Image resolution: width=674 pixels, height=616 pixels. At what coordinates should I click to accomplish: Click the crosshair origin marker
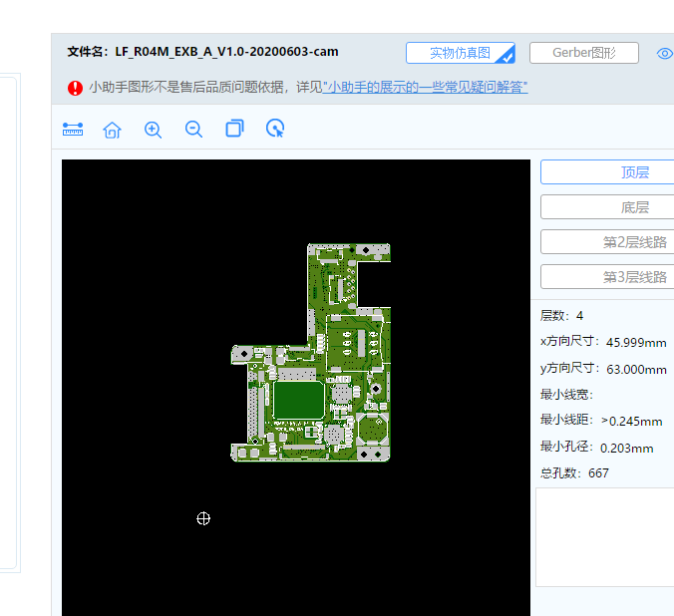coord(203,519)
